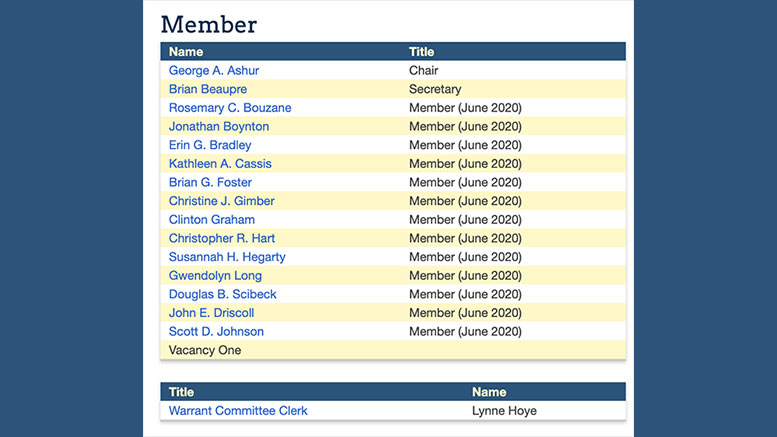Screen dimensions: 777x437
Task: Click Christine J. Gimber's 'Member (June 2020)' cell
Action: click(465, 201)
